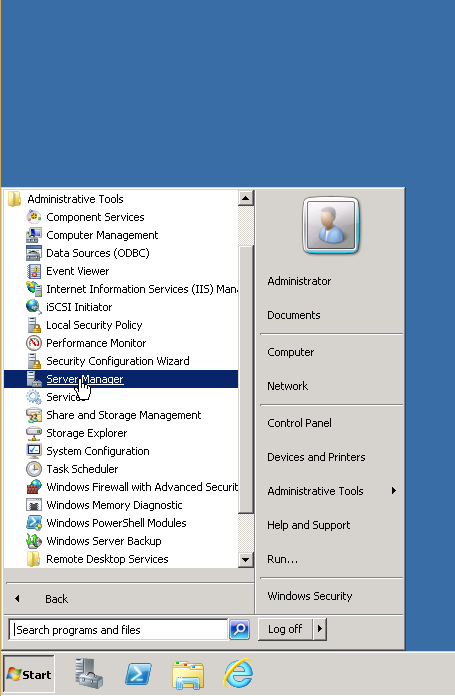The height and width of the screenshot is (696, 455).
Task: Click the Task Scheduler clock icon
Action: [34, 469]
